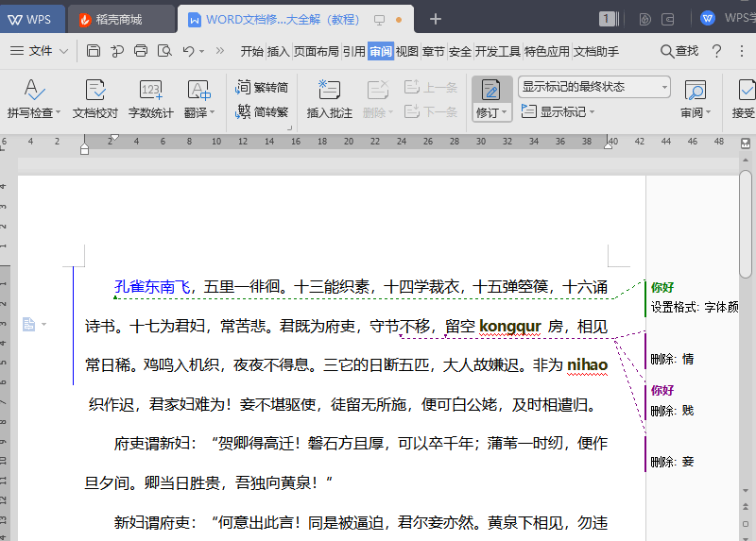The width and height of the screenshot is (756, 541).
Task: Click the 翻译 translate icon
Action: pyautogui.click(x=198, y=90)
